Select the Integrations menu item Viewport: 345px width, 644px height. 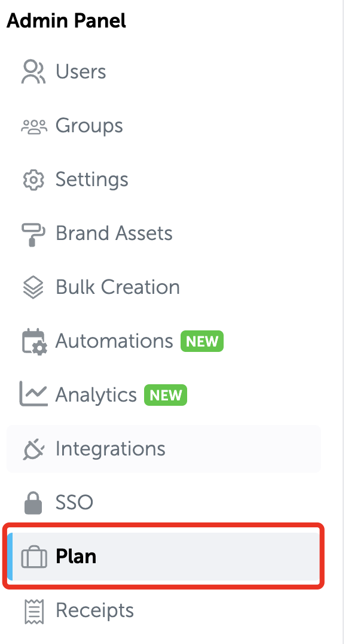tap(164, 448)
